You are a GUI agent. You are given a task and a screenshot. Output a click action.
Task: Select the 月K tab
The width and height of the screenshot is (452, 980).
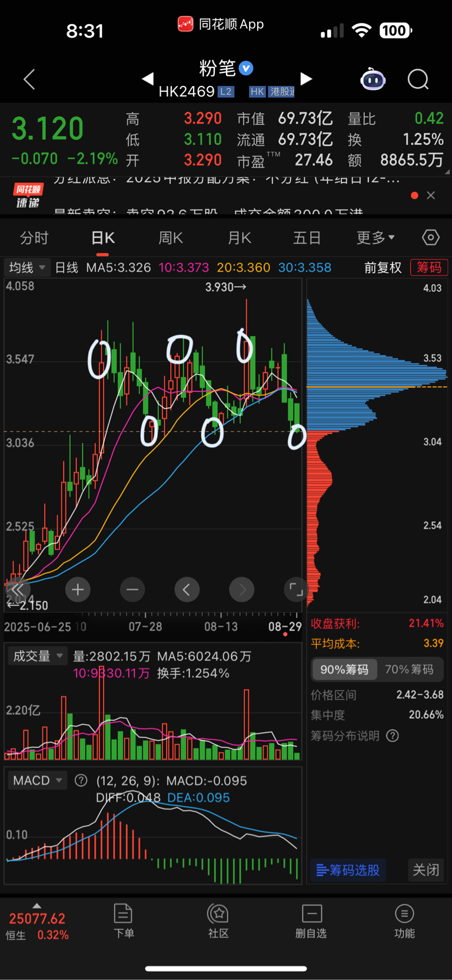pyautogui.click(x=240, y=238)
